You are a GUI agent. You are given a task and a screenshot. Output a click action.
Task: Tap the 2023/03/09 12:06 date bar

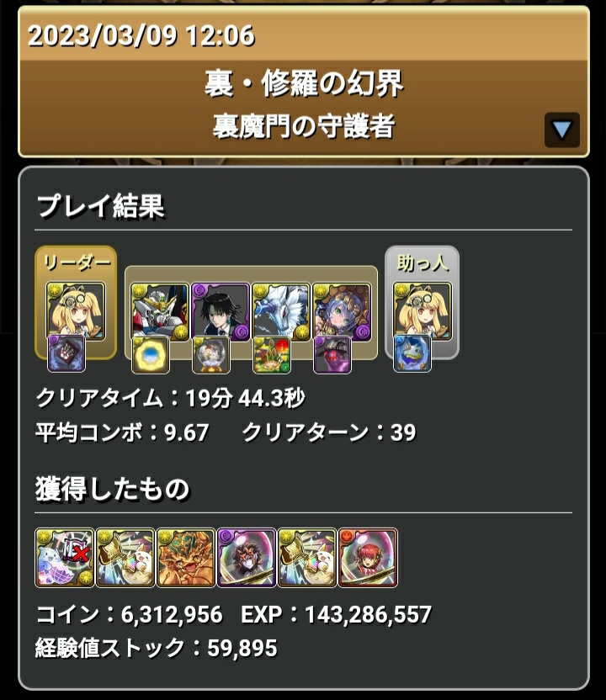(x=304, y=34)
